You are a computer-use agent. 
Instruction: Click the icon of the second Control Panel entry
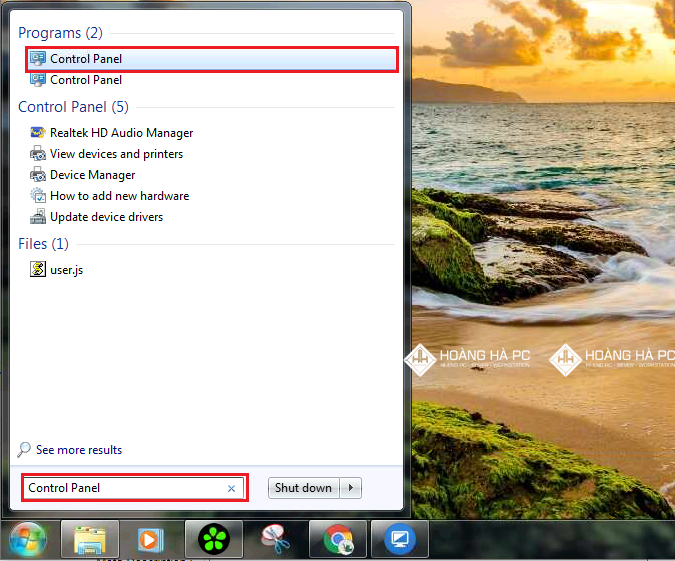[x=37, y=80]
